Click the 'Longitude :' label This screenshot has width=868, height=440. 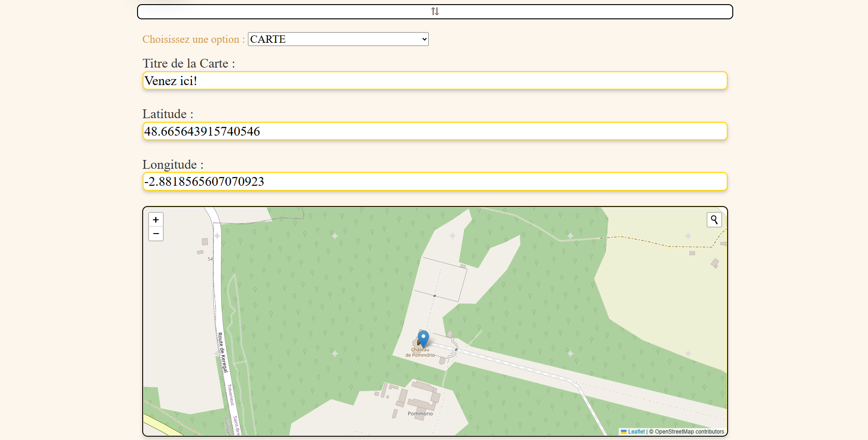[173, 165]
